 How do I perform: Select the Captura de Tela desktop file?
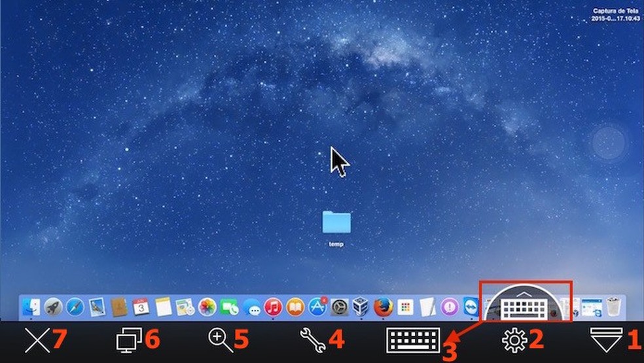[x=615, y=15]
